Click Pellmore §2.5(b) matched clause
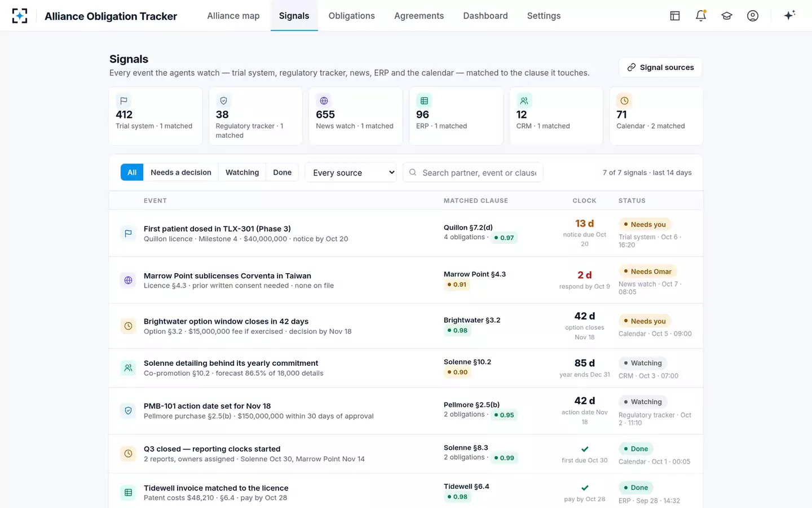 (471, 405)
